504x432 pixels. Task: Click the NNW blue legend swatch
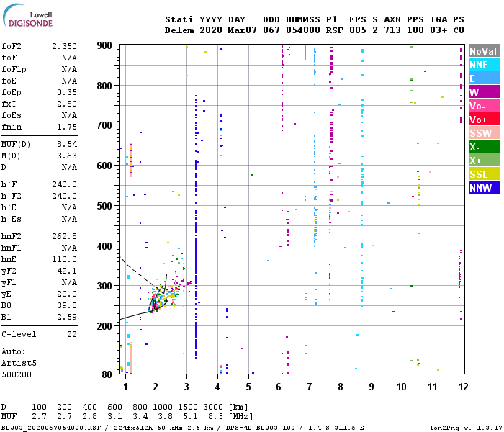click(484, 188)
